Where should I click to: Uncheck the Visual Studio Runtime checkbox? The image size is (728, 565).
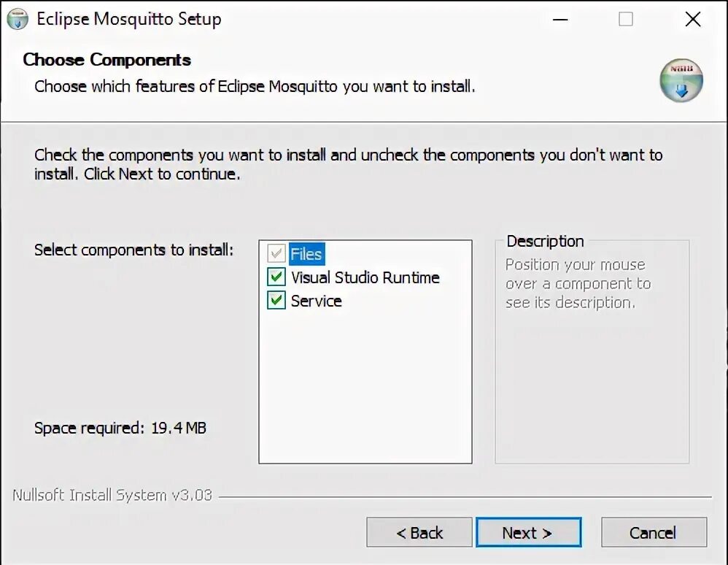[x=276, y=277]
